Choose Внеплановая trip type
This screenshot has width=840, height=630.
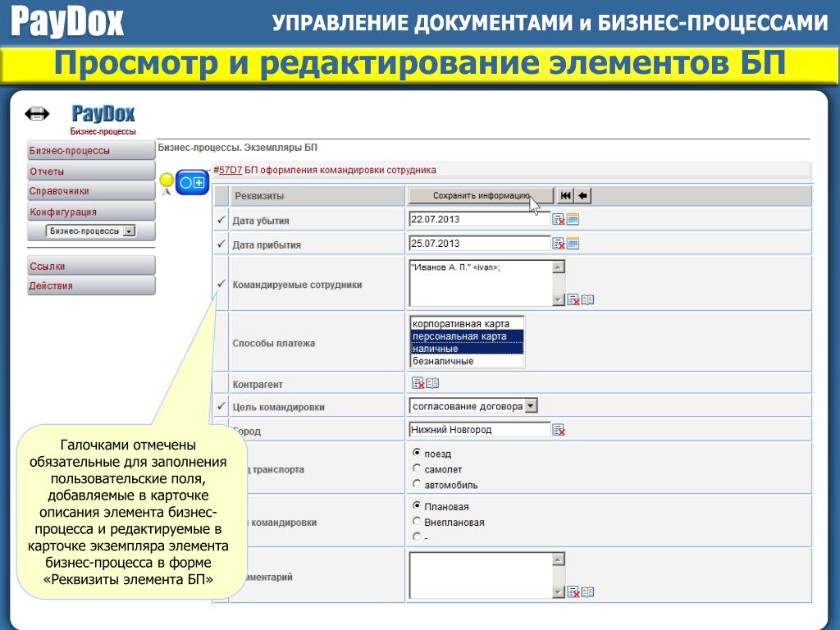(417, 521)
